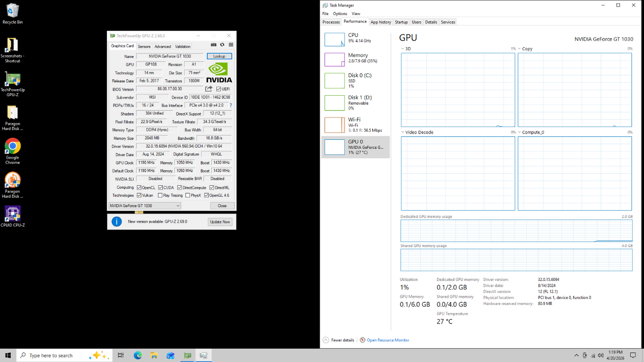Open the App history tab
The width and height of the screenshot is (644, 362).
tap(381, 22)
